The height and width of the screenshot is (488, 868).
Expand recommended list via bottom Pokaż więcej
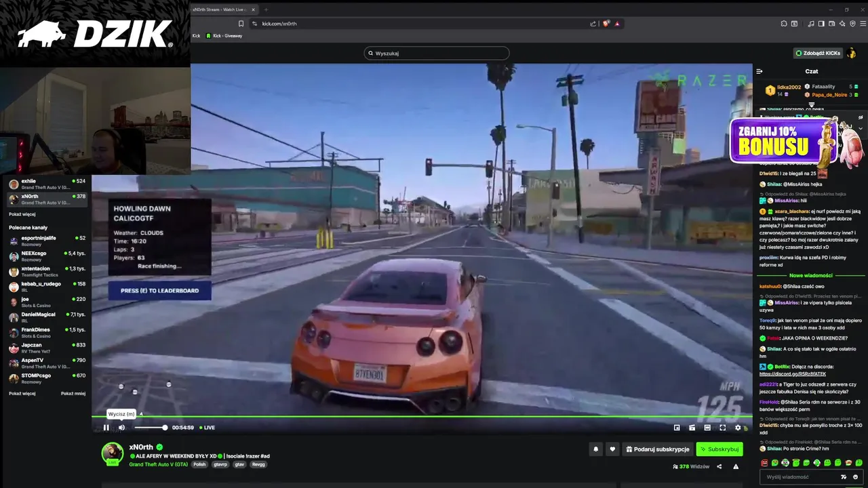click(22, 393)
